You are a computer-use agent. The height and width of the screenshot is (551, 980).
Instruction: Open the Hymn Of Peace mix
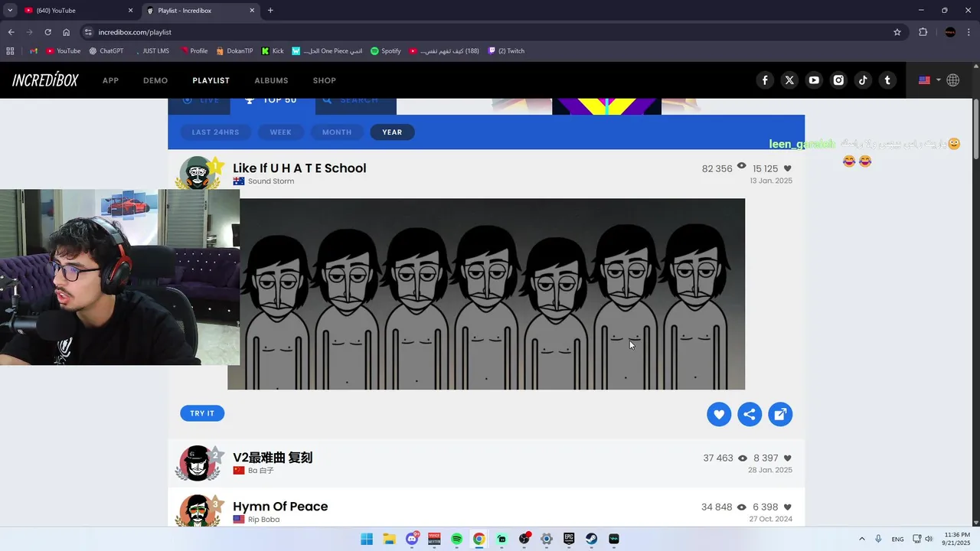(280, 507)
